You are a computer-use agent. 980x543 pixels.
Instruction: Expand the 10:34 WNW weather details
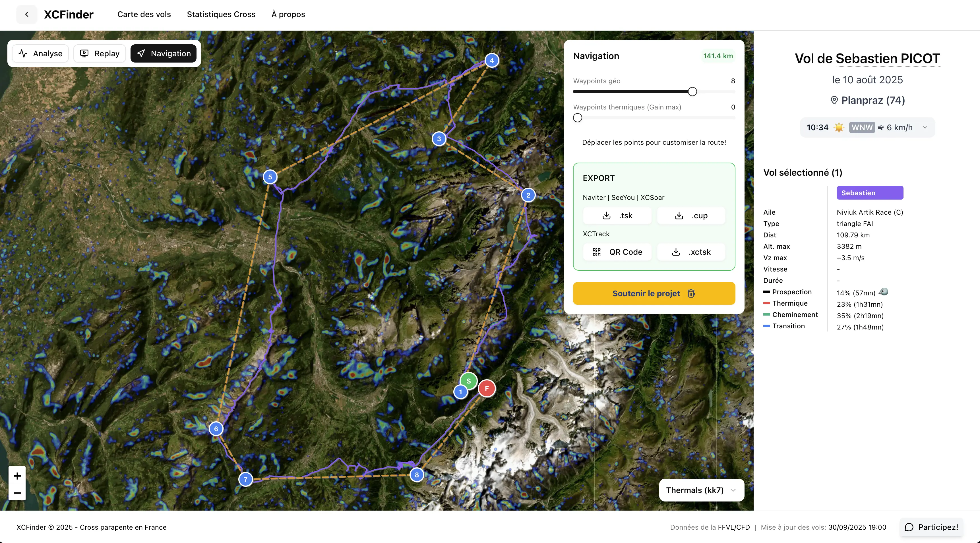pos(867,127)
